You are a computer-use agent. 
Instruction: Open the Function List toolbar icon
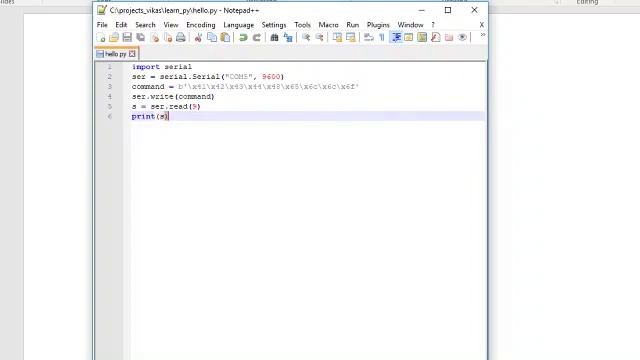[x=436, y=38]
